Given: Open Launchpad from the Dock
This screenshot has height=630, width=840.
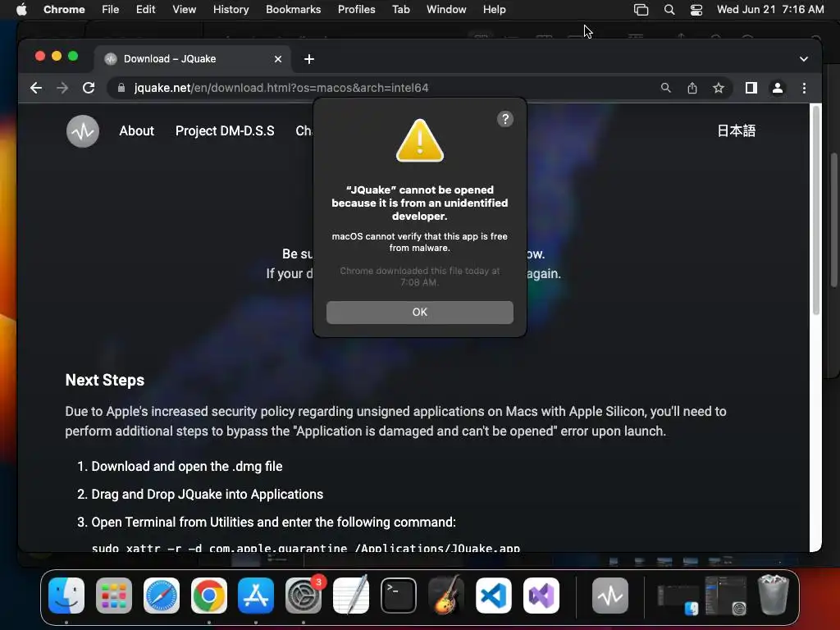Looking at the screenshot, I should [x=114, y=596].
